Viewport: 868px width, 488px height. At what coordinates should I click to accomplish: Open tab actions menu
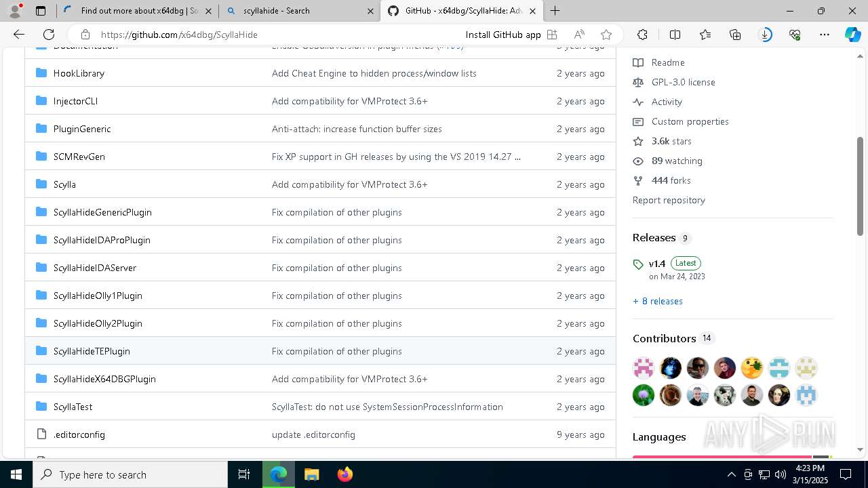point(41,11)
